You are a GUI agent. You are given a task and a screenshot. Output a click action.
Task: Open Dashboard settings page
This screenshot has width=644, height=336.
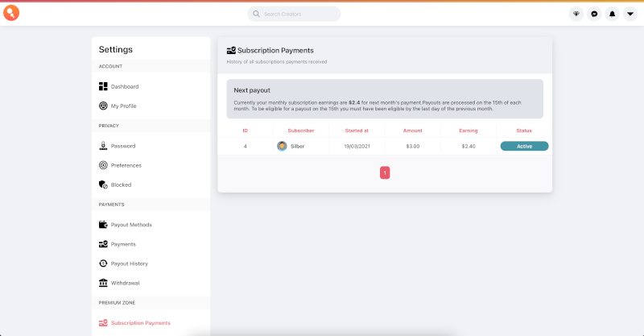tap(125, 87)
